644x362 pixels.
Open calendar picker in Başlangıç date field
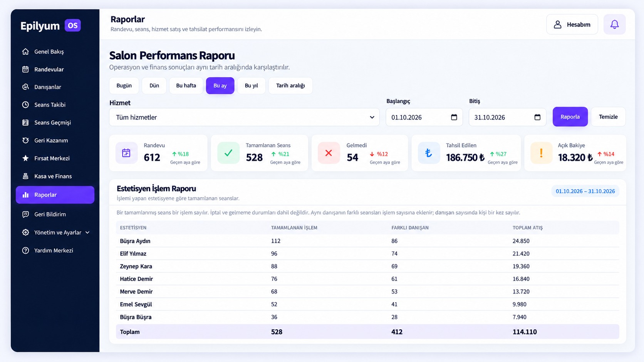[x=454, y=117]
